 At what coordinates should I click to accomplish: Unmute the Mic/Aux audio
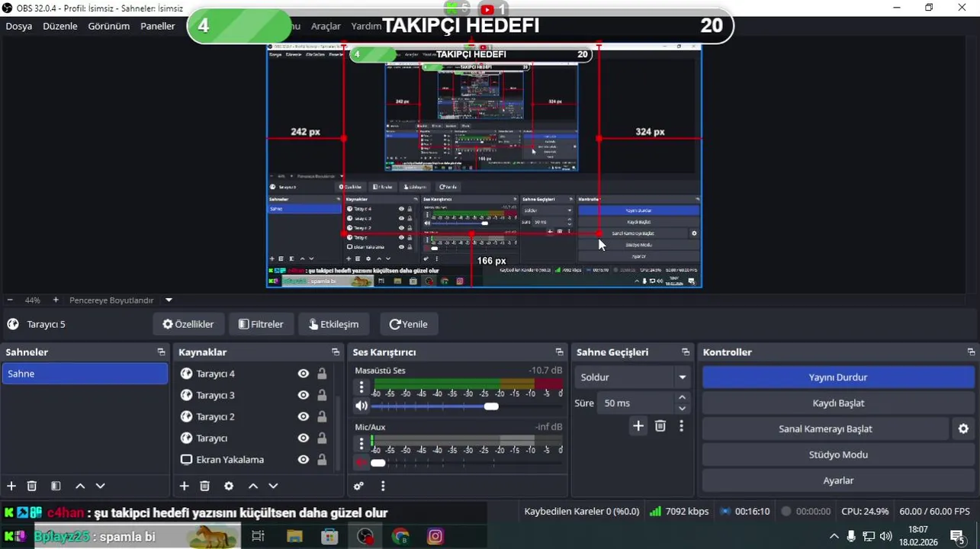pos(361,462)
